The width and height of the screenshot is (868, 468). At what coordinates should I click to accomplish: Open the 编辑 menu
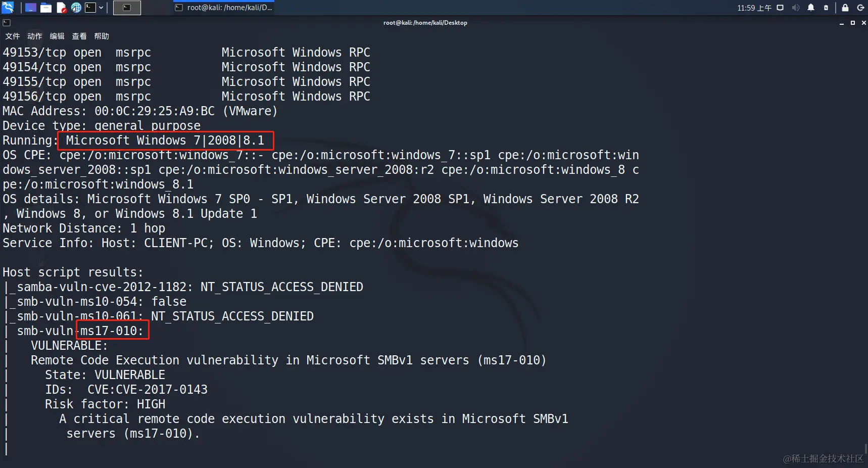(57, 36)
